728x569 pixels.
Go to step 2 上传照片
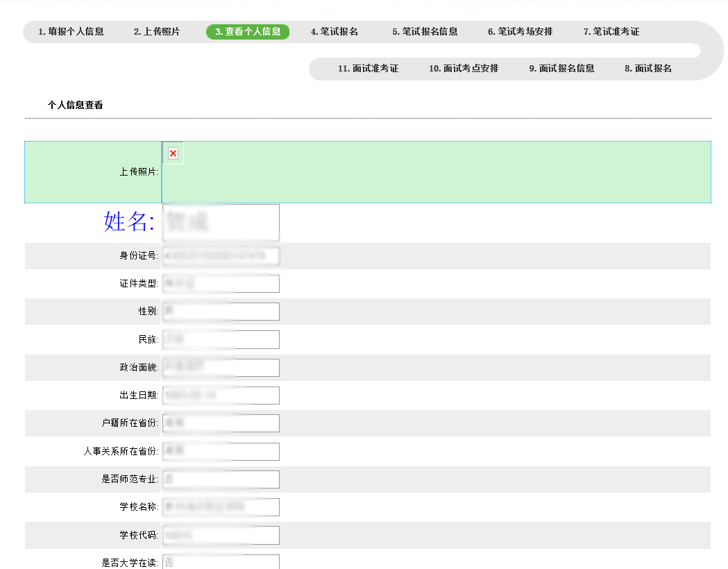tap(157, 32)
